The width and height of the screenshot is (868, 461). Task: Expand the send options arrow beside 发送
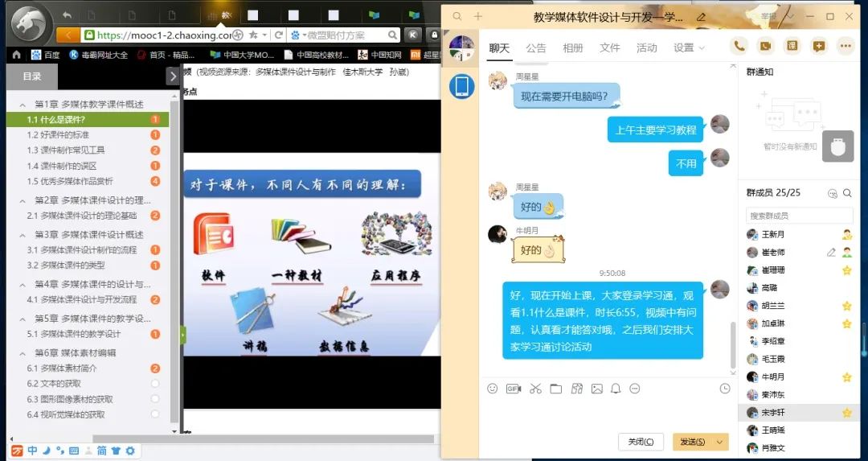click(x=719, y=442)
